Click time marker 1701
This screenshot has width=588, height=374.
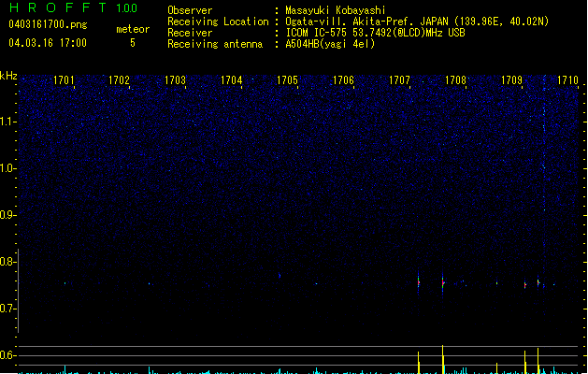64,80
